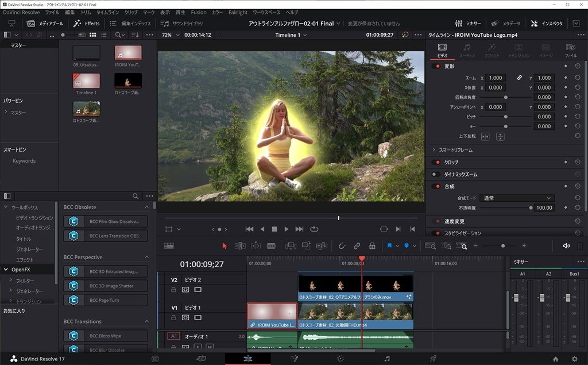Select the Blade edit mode tool
The image size is (588, 365).
271,246
